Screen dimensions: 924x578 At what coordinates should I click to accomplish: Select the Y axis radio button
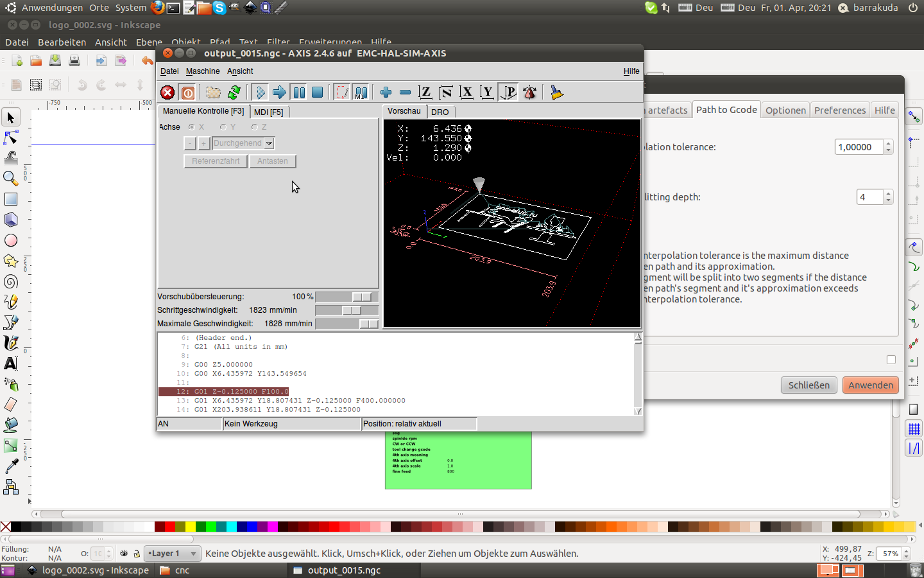click(x=223, y=127)
